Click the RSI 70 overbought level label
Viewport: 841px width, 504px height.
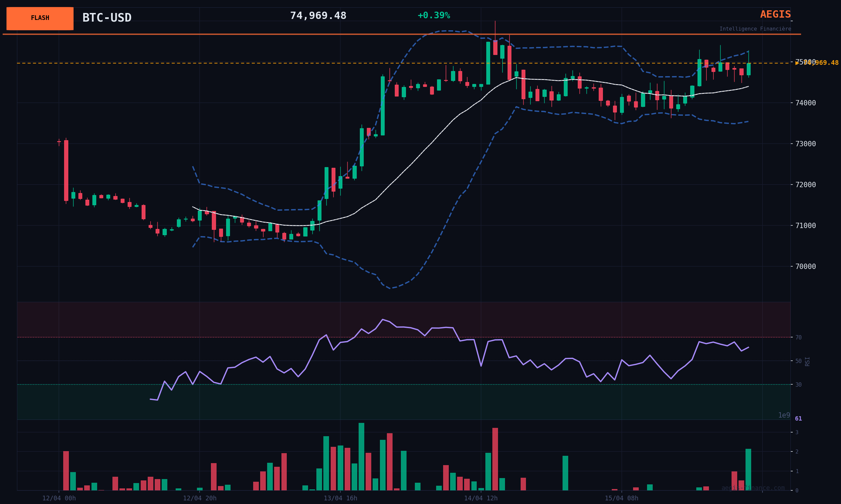pos(798,337)
